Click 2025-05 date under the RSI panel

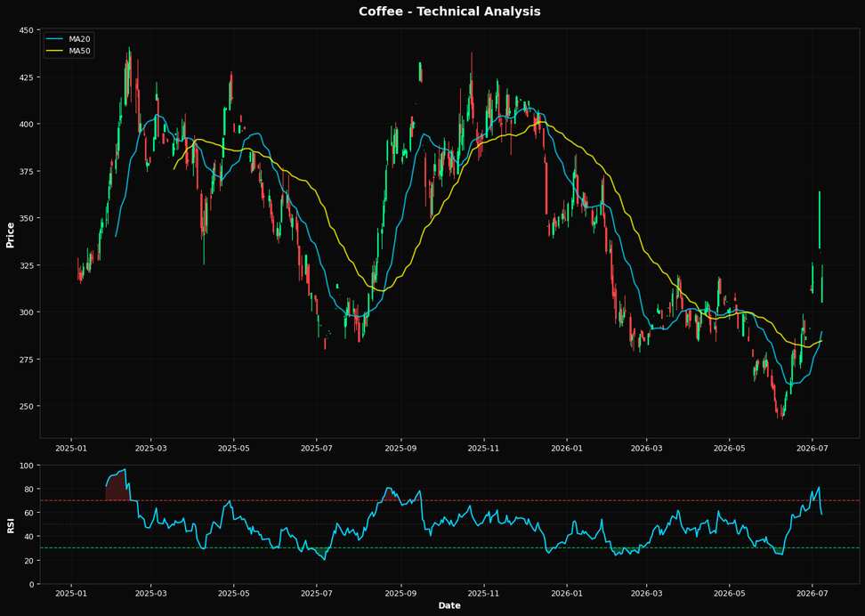234,595
